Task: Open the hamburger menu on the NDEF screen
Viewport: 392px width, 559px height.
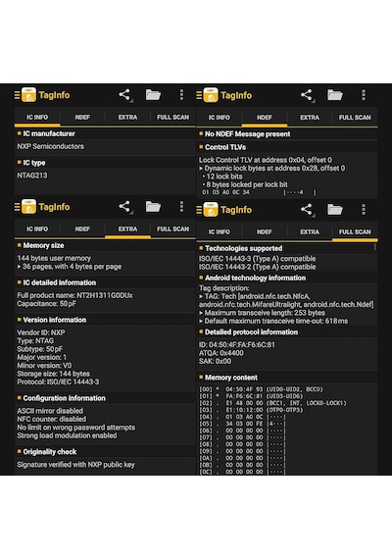Action: pyautogui.click(x=199, y=95)
